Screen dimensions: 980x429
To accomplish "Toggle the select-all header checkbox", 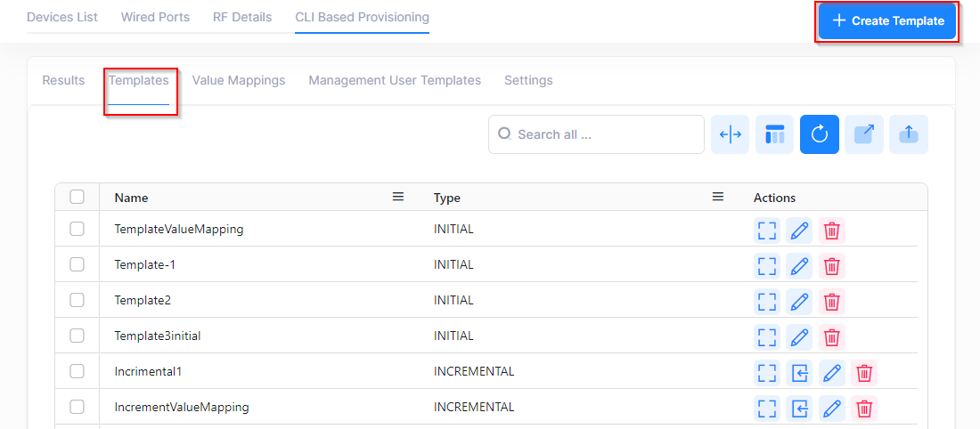I will point(77,197).
